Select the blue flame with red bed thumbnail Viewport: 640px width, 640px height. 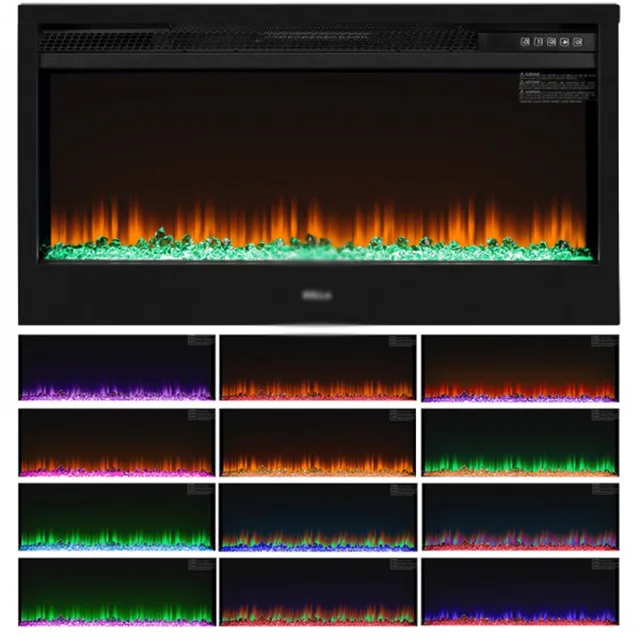click(520, 592)
